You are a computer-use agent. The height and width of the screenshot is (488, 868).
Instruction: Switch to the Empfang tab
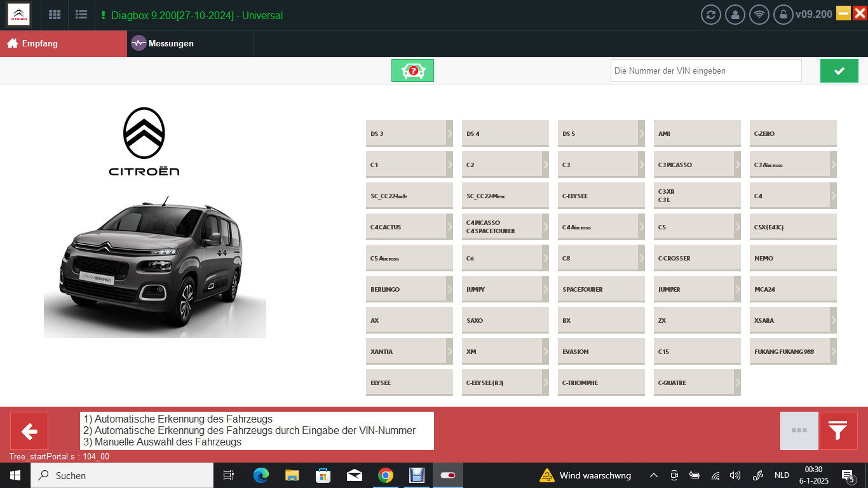point(64,43)
